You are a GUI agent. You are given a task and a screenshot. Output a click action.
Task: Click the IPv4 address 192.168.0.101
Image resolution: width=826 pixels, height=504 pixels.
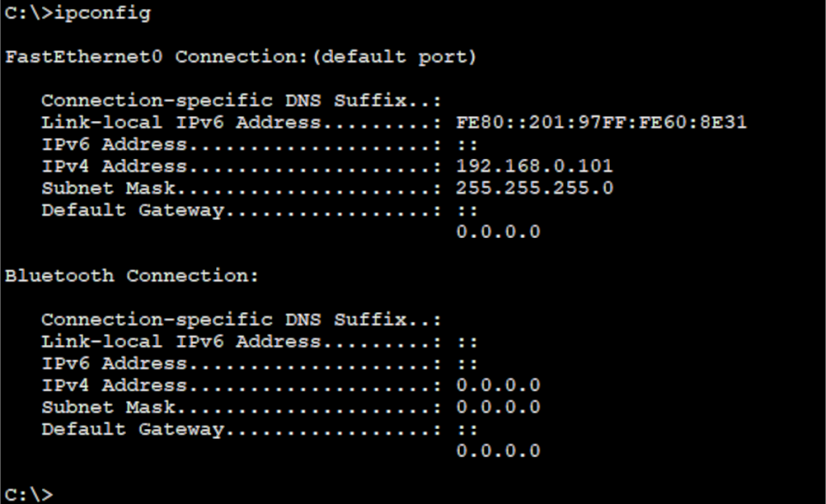click(x=534, y=166)
